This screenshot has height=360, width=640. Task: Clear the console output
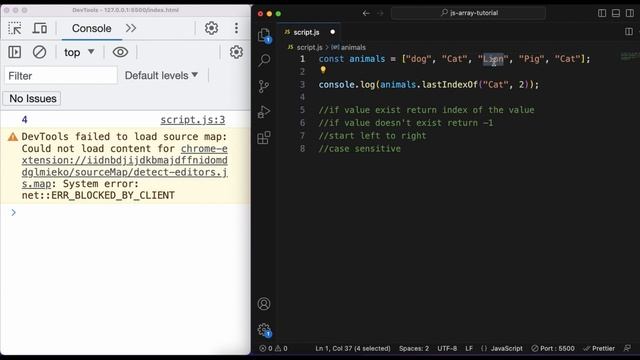39,52
